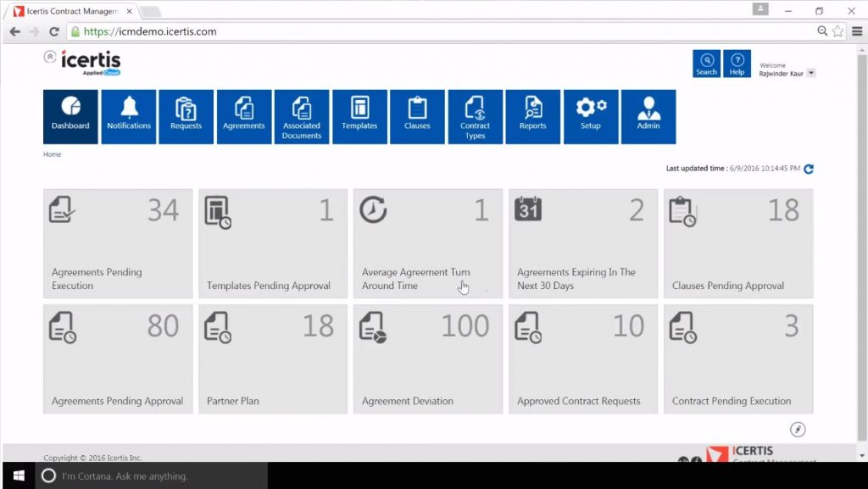The width and height of the screenshot is (868, 489).
Task: Click the Help question mark button
Action: tap(737, 64)
